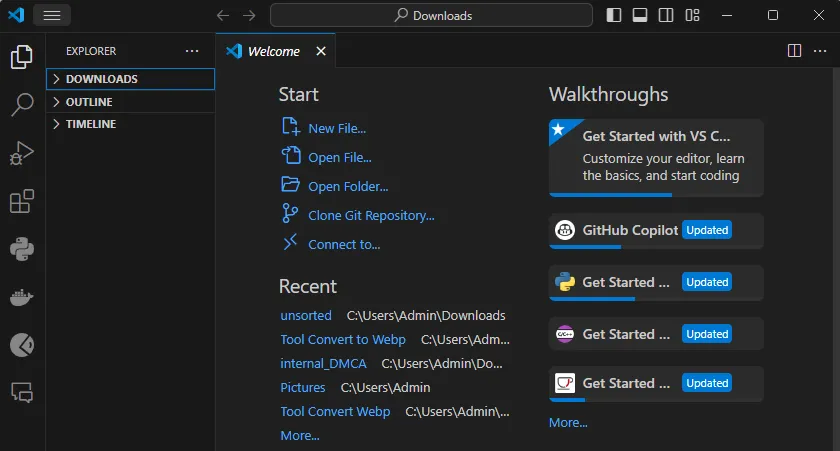The height and width of the screenshot is (451, 840).
Task: Click Clone Git Repository link
Action: point(371,215)
